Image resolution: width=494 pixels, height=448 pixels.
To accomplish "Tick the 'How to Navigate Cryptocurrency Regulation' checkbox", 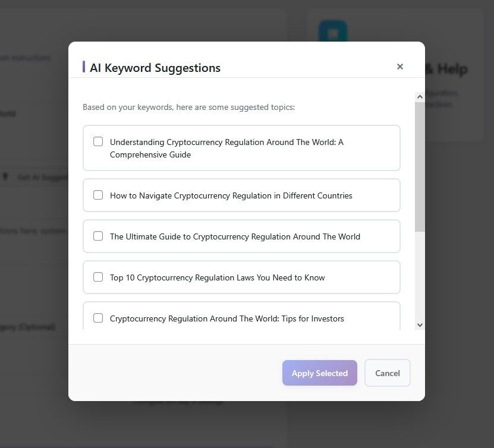I will point(98,195).
